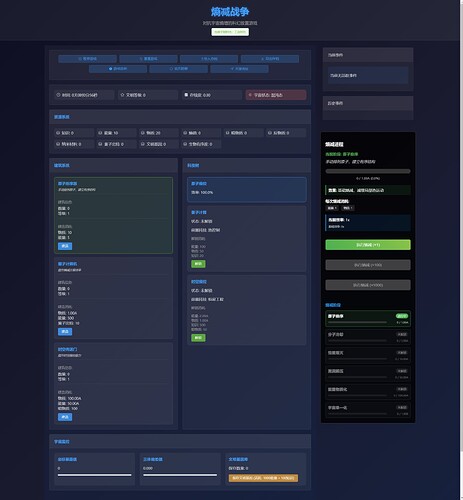Click the white badge under the game title
The image size is (463, 500).
tap(230, 32)
